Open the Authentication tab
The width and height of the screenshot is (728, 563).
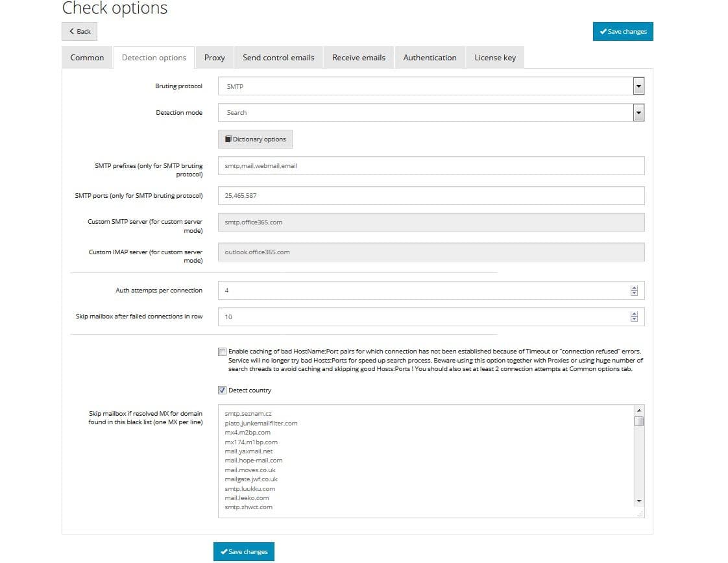[x=430, y=57]
